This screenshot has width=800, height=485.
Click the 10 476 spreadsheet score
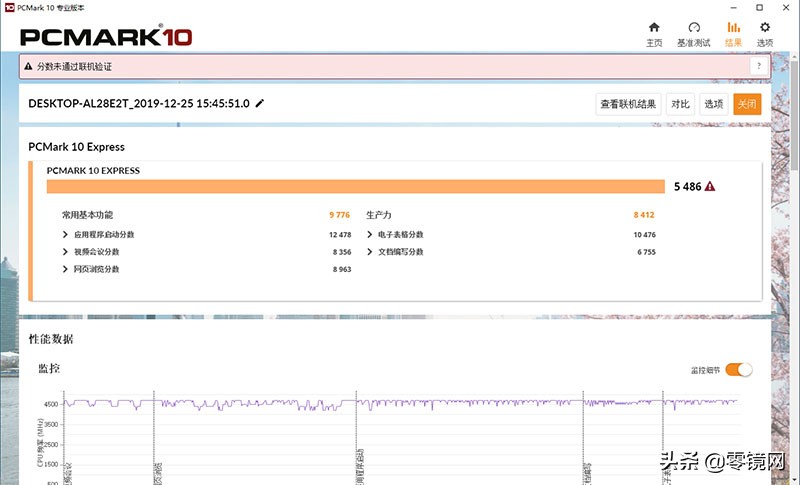[644, 235]
